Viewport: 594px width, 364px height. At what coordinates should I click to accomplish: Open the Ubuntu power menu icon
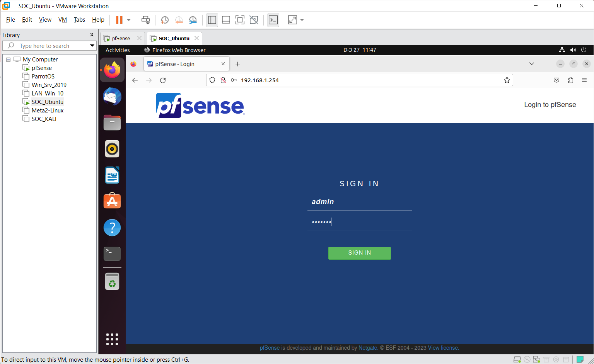click(x=584, y=50)
